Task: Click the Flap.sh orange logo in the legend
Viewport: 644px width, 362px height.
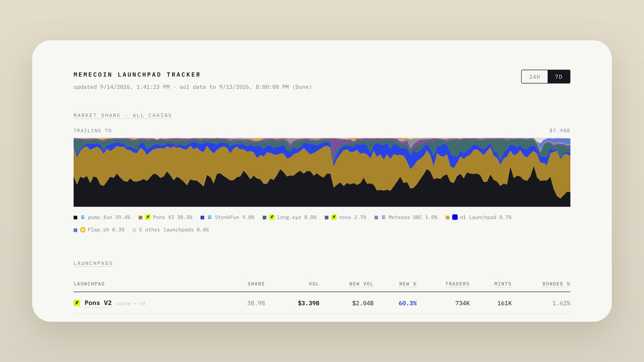Action: pos(83,230)
